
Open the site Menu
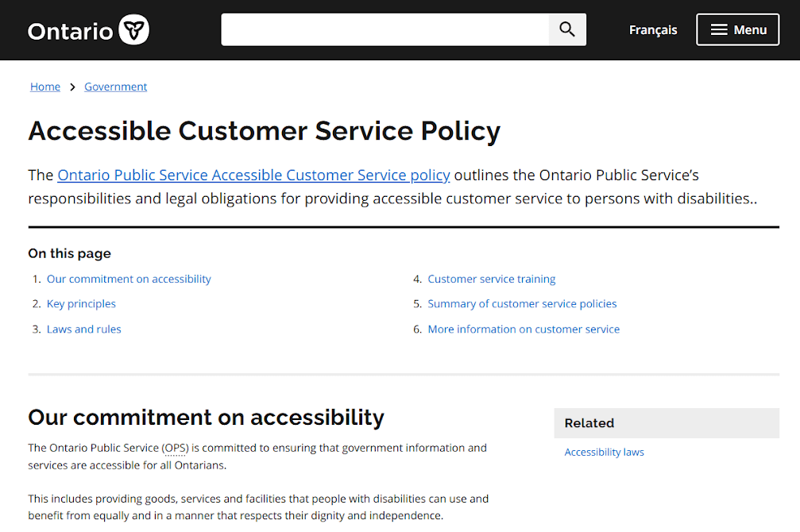point(737,29)
